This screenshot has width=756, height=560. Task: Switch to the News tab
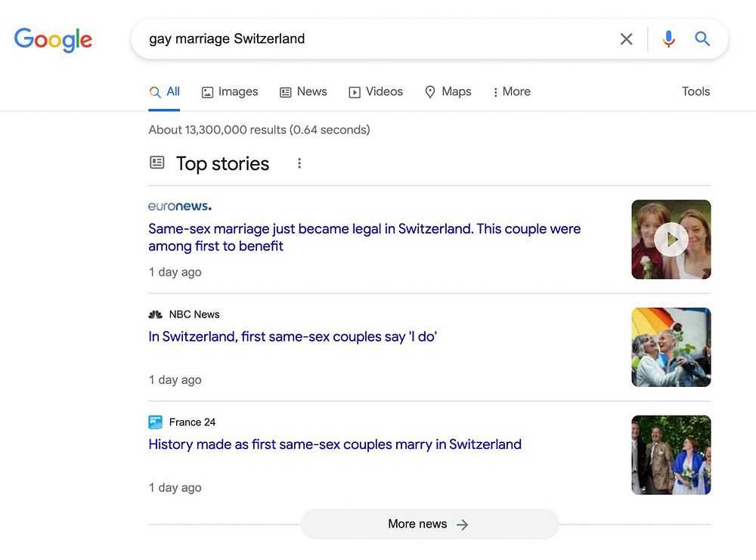(303, 91)
